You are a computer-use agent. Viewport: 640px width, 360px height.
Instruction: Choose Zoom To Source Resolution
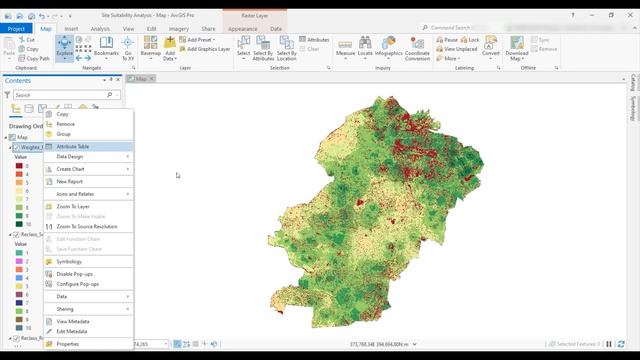[x=88, y=227]
